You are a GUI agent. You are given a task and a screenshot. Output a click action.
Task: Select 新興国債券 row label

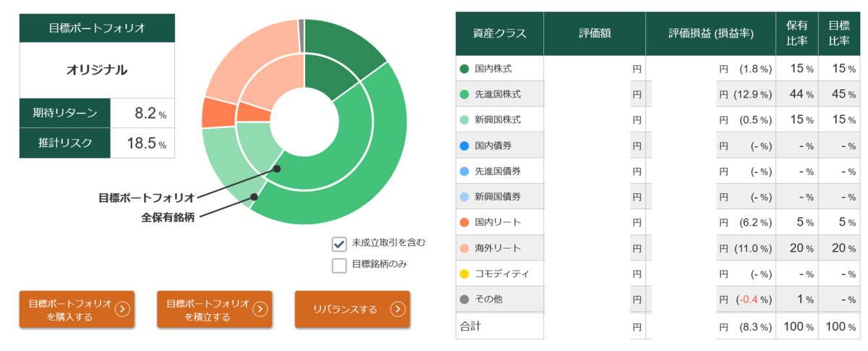coord(498,197)
